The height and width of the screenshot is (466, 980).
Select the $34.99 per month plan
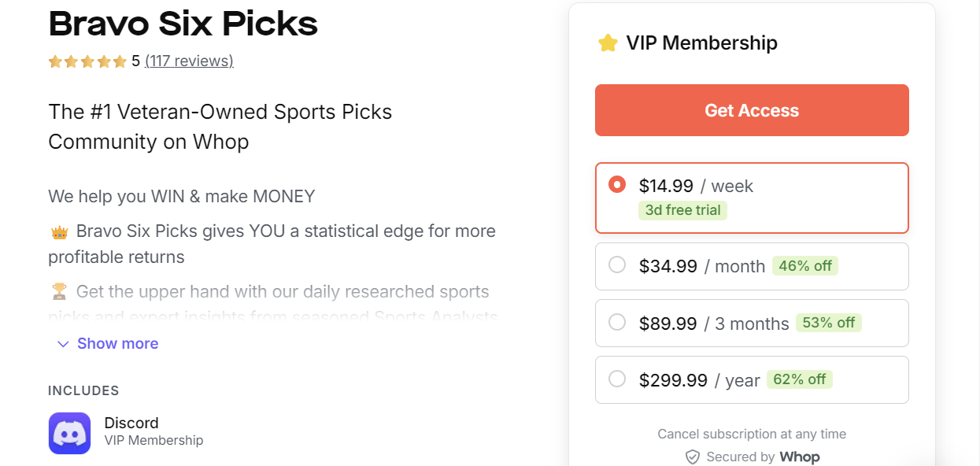[x=617, y=265]
